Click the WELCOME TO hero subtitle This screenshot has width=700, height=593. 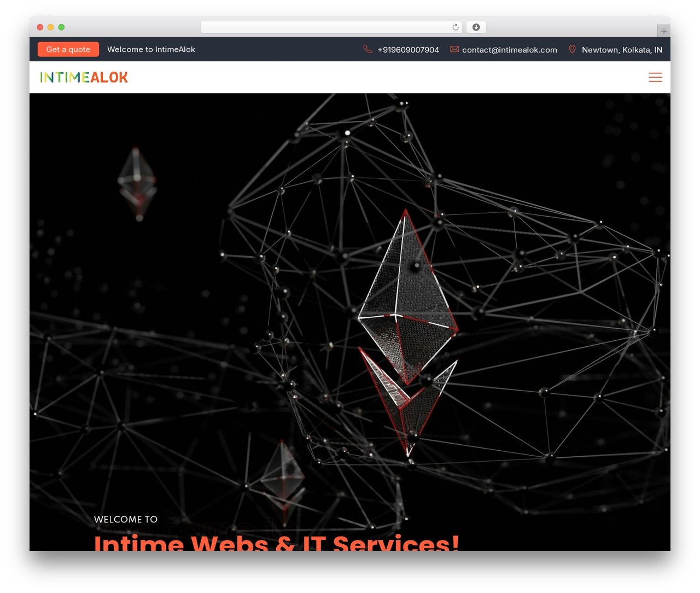coord(126,519)
